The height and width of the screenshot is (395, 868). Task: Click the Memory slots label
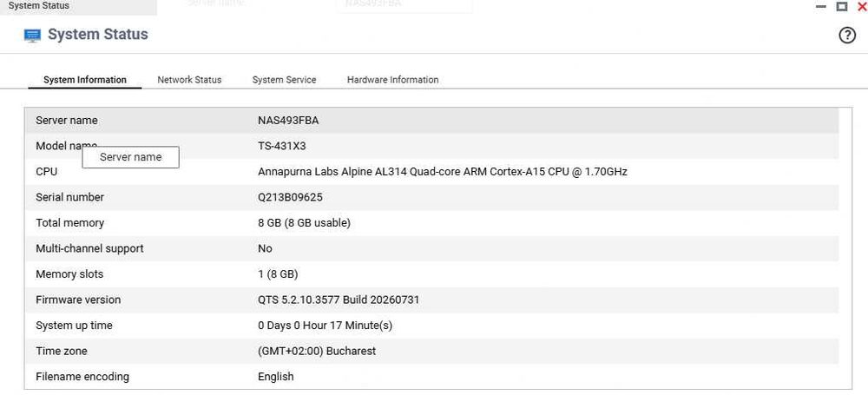click(x=69, y=274)
